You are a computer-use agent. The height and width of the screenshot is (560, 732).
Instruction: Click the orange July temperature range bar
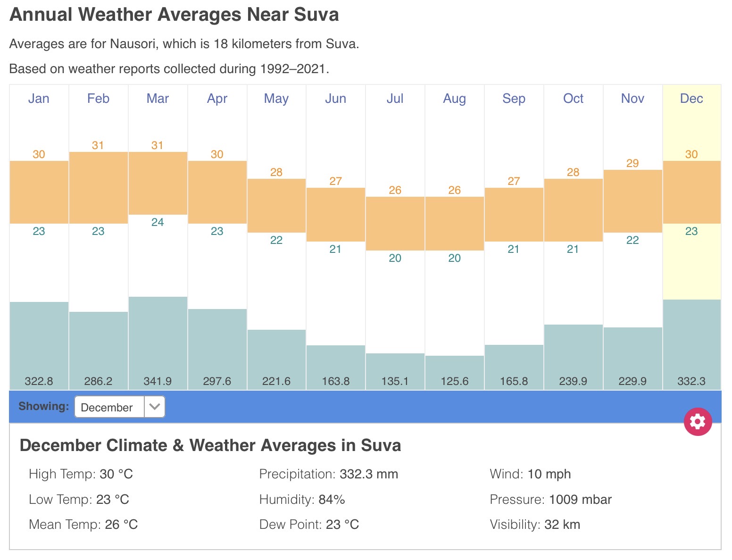tap(395, 224)
